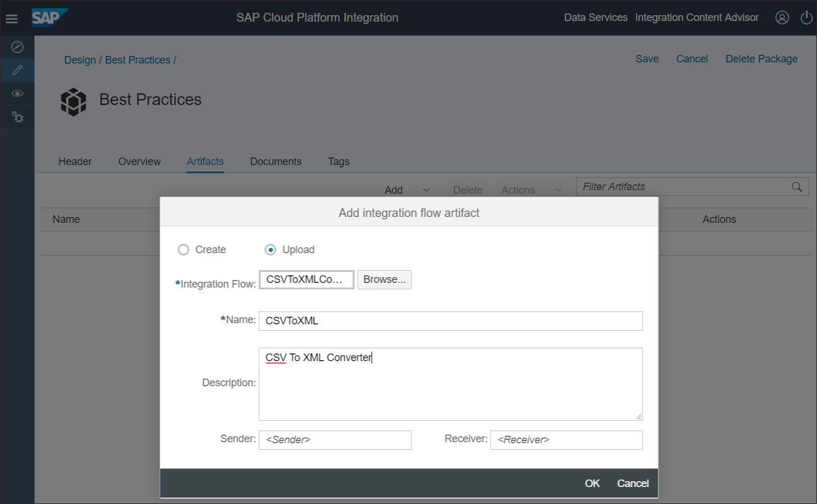Open Integration Content Advisor in header

click(x=697, y=17)
